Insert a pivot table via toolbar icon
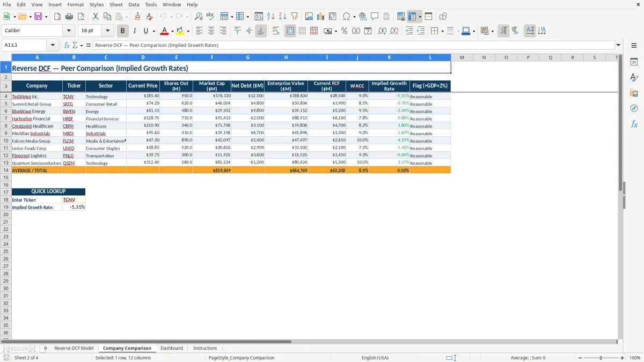 (333, 17)
